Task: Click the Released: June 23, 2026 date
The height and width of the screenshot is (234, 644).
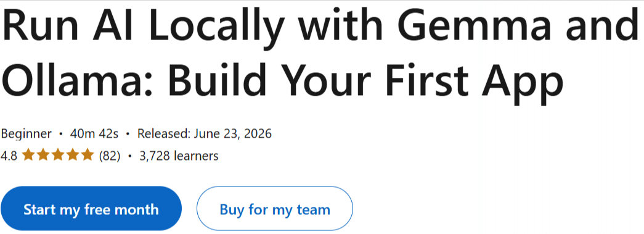Action: point(205,134)
